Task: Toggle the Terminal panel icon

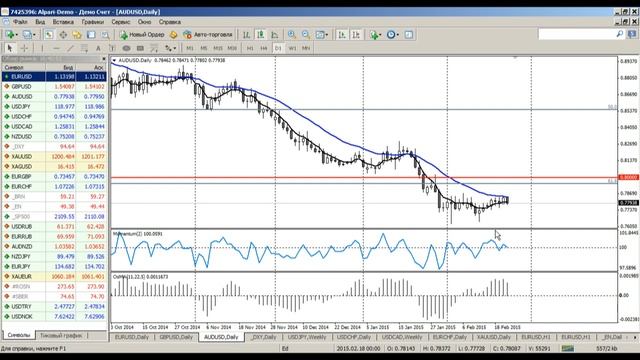Action: click(91, 35)
